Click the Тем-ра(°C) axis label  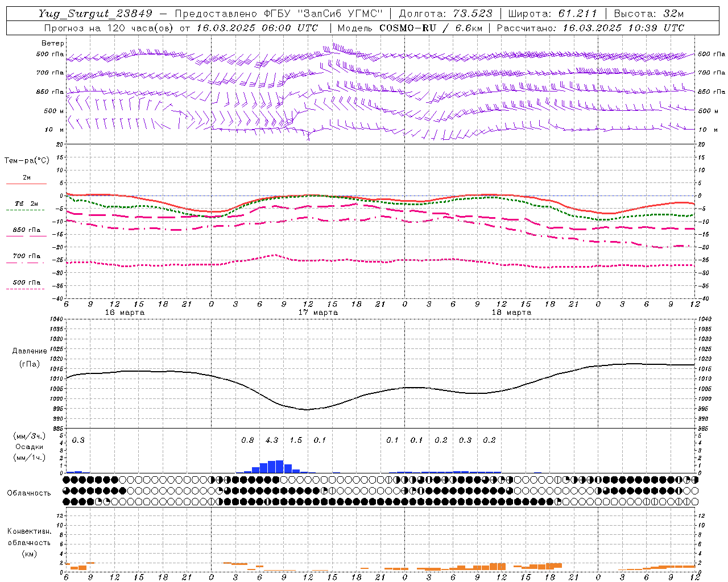[27, 161]
